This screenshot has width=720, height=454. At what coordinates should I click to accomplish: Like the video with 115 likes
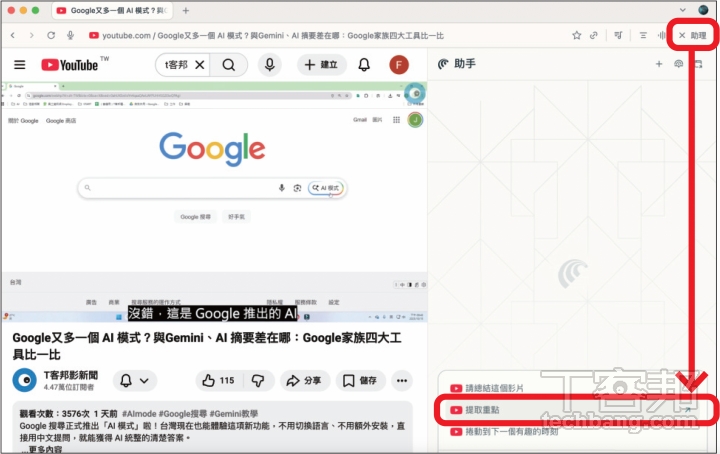[x=219, y=381]
